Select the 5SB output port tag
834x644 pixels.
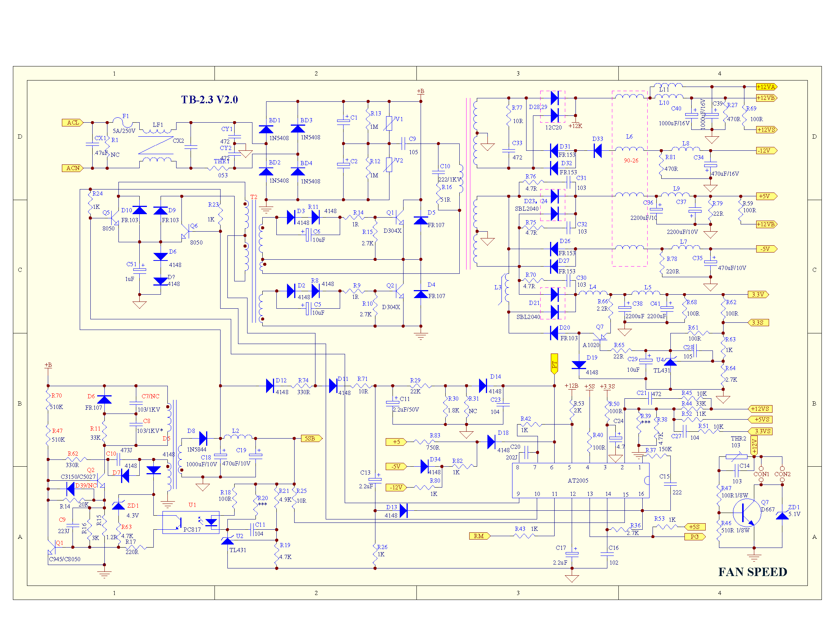(311, 438)
